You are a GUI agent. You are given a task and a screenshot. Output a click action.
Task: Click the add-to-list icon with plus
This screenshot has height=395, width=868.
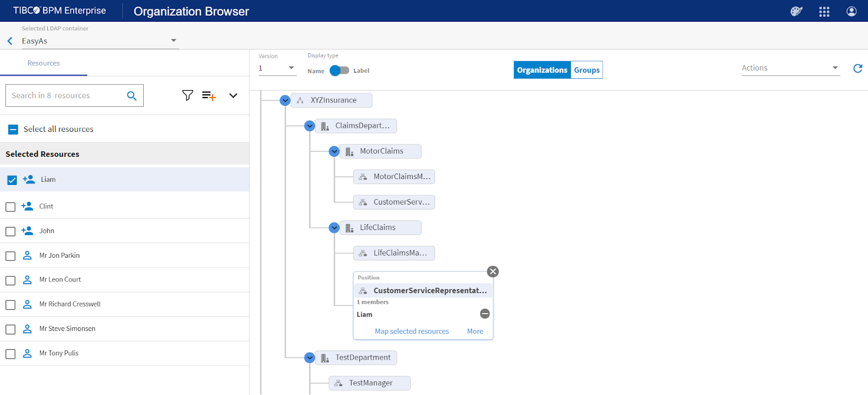(209, 95)
